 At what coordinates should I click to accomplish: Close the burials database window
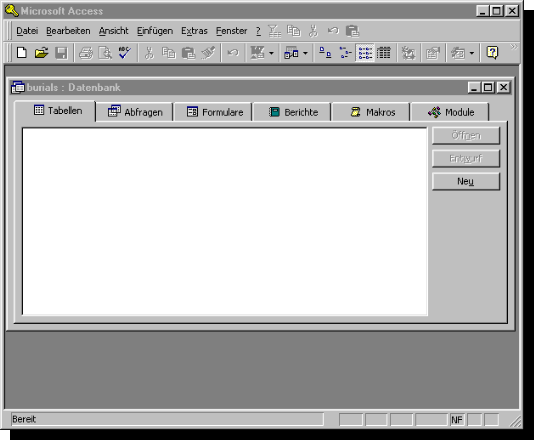click(x=503, y=88)
